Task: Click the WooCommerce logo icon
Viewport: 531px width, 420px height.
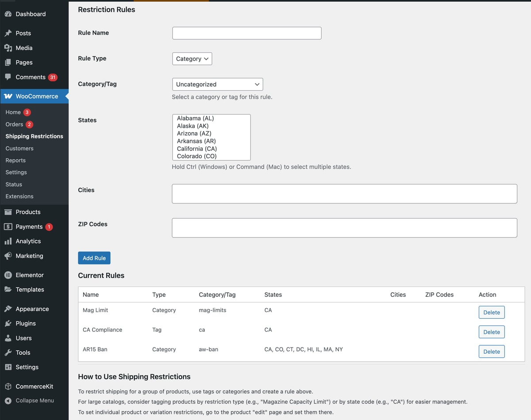Action: pyautogui.click(x=8, y=96)
